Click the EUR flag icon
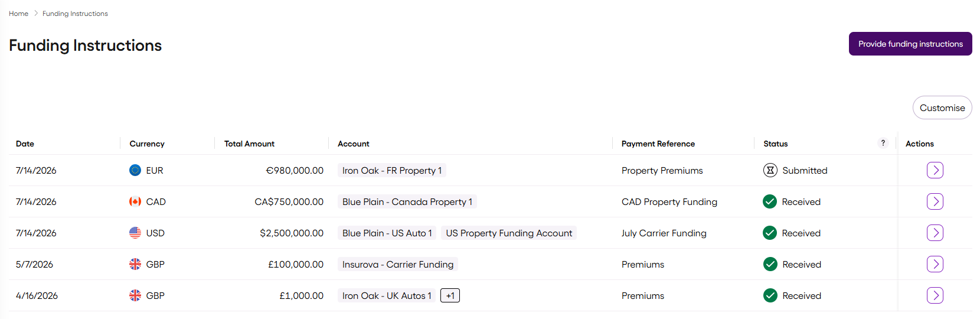The width and height of the screenshot is (980, 319). coord(135,170)
